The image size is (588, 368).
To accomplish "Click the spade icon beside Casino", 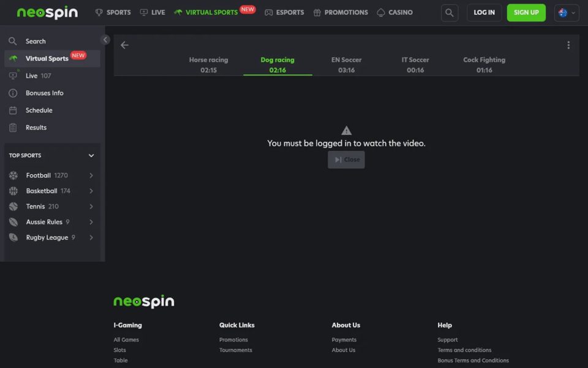I will click(x=380, y=13).
